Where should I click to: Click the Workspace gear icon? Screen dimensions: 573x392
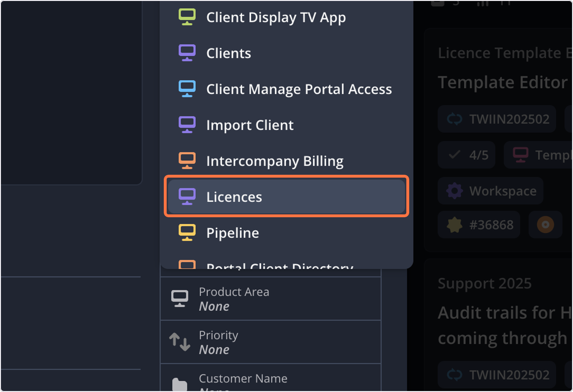click(455, 191)
